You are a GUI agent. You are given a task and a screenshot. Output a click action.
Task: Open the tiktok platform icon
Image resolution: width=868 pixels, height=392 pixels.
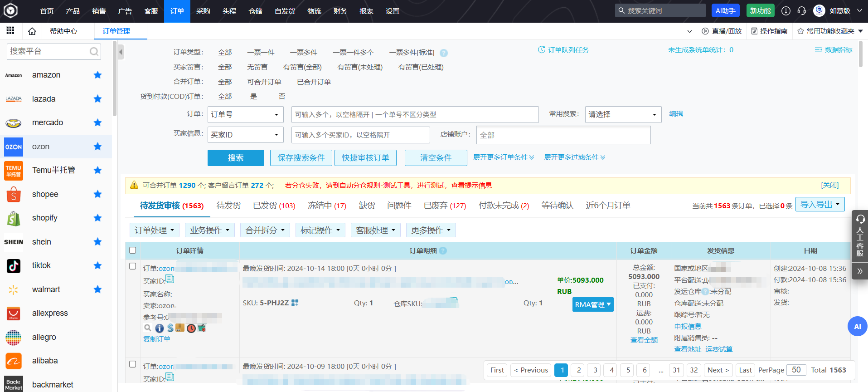pos(14,265)
